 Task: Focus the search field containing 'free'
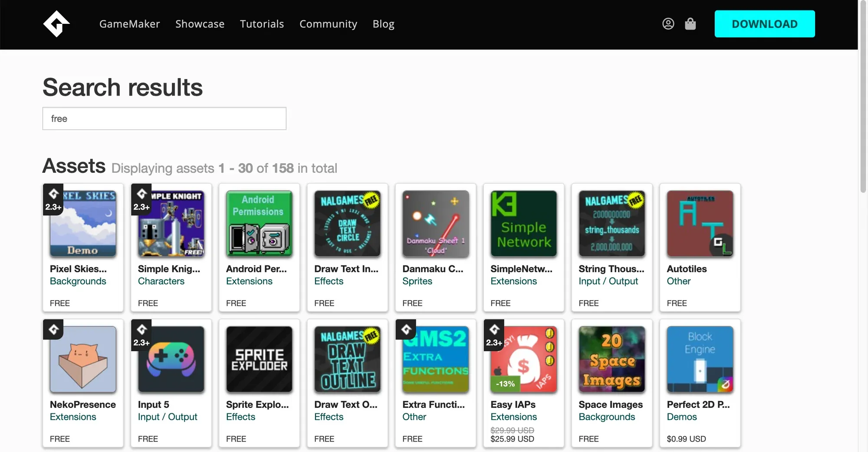pos(164,119)
